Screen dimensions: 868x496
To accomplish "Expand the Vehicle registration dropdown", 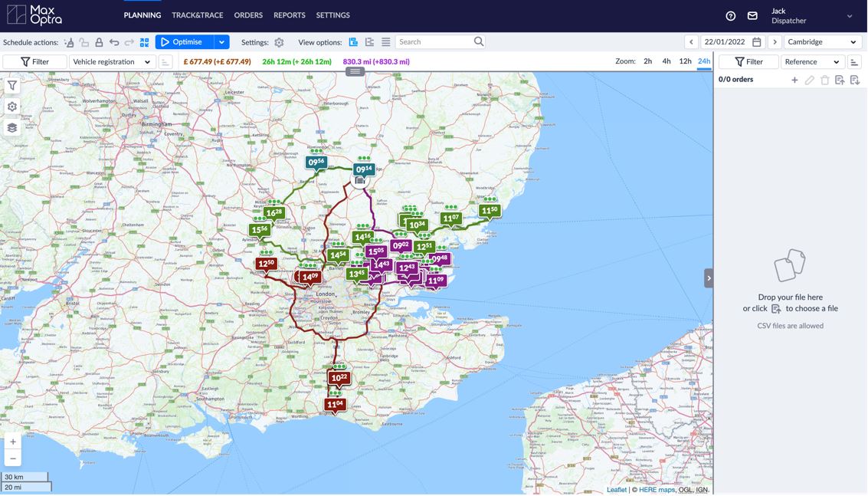I will [112, 62].
